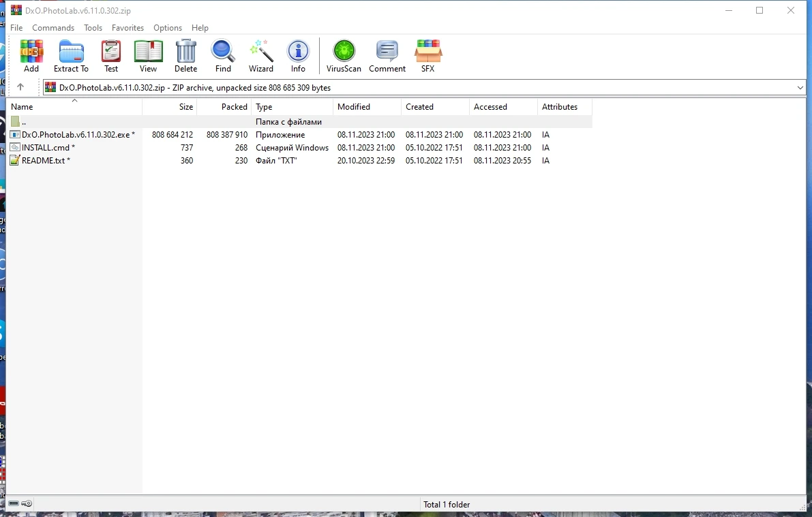Screen dimensions: 812x517
Task: Sort by the Type column header
Action: click(292, 107)
